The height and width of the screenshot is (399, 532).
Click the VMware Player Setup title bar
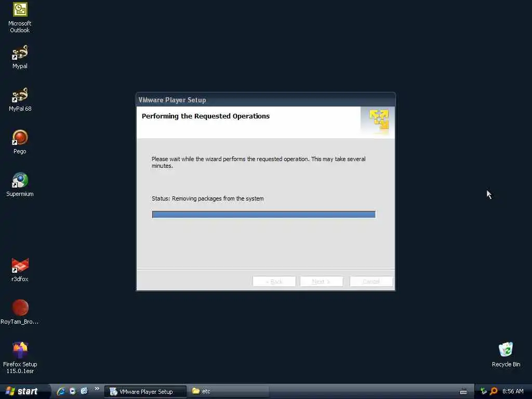click(x=265, y=100)
